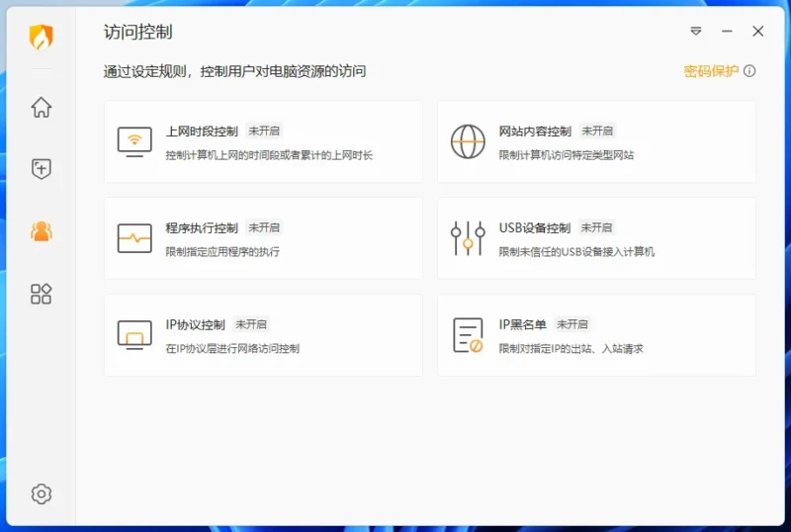This screenshot has height=532, width=791.
Task: Click subtitle 通过设定规则，控制用户对电脑资源的访问
Action: 235,71
